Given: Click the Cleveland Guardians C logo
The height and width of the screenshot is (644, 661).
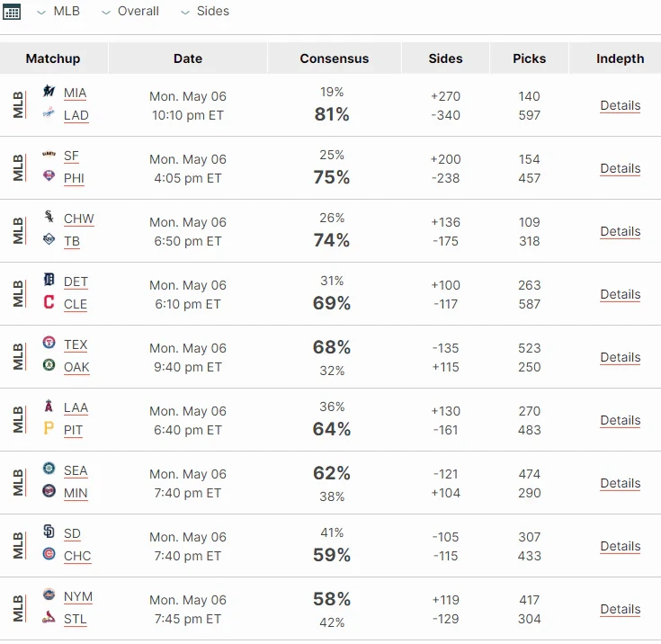Looking at the screenshot, I should click(49, 301).
